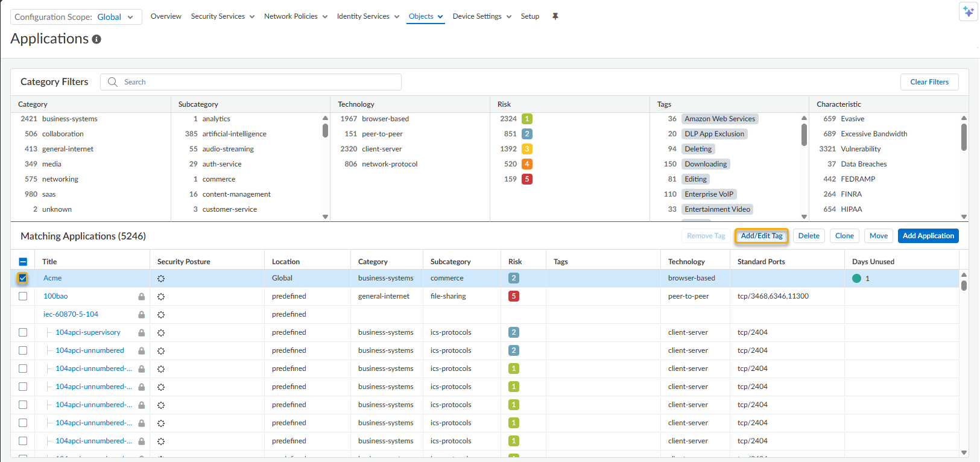Open the Setup menu item
This screenshot has width=980, height=462.
point(530,16)
